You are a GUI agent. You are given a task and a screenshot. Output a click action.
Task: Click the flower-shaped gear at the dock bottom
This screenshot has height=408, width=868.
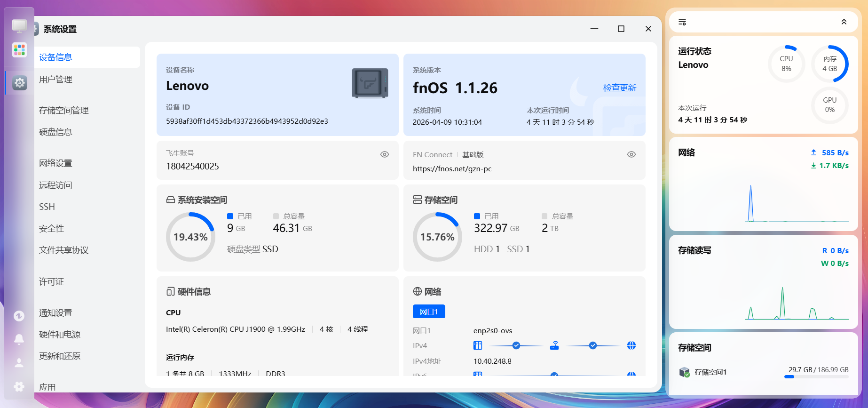point(19,386)
